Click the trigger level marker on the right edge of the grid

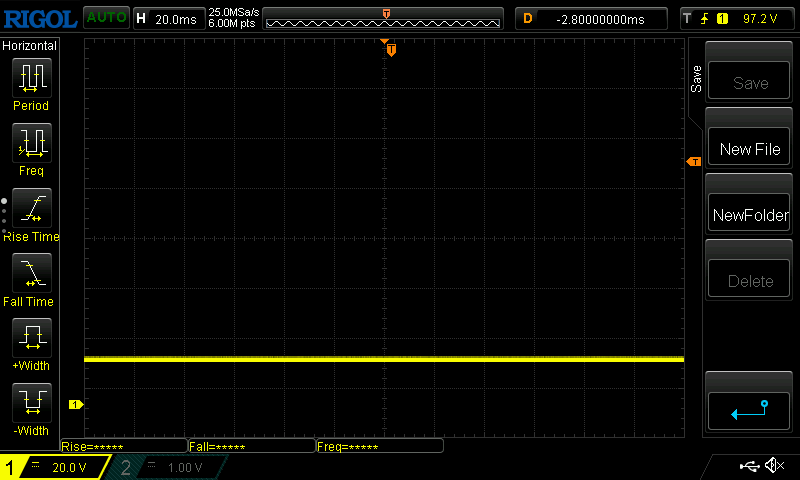coord(694,162)
